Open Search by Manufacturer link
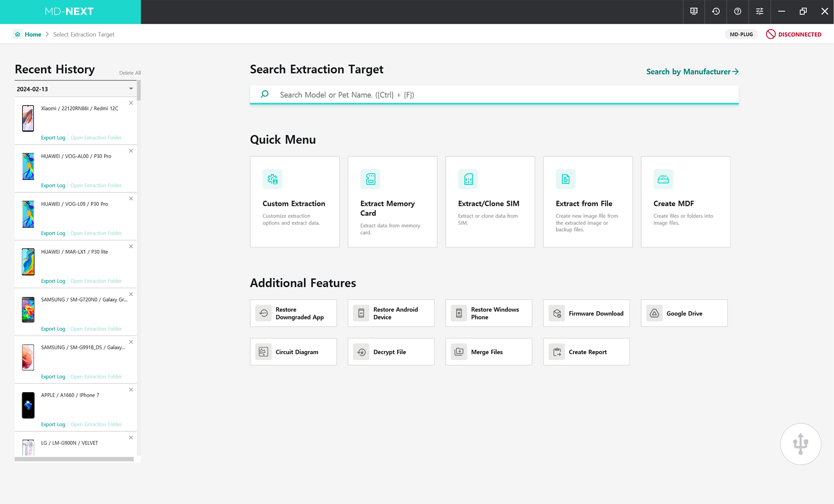Viewport: 834px width, 504px height. tap(692, 72)
